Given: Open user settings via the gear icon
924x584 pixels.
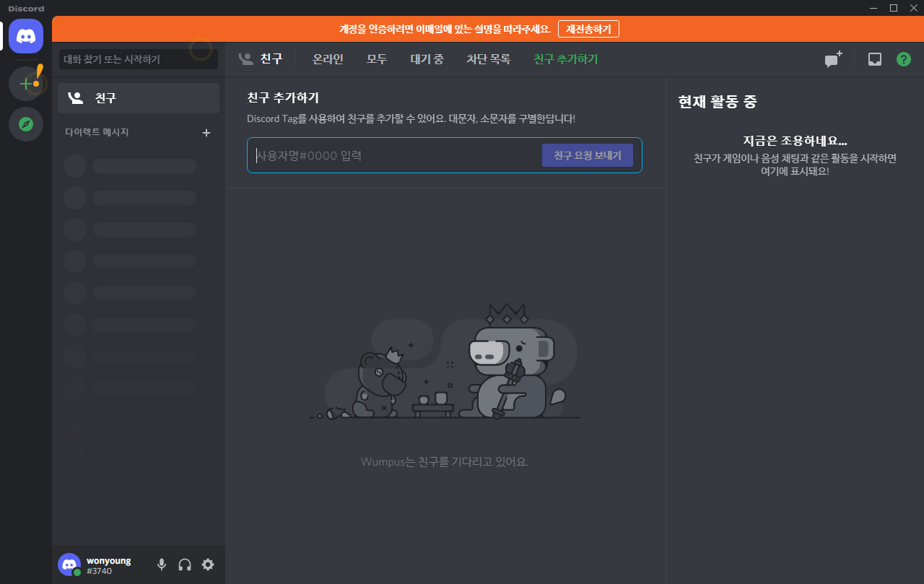Looking at the screenshot, I should [x=208, y=565].
